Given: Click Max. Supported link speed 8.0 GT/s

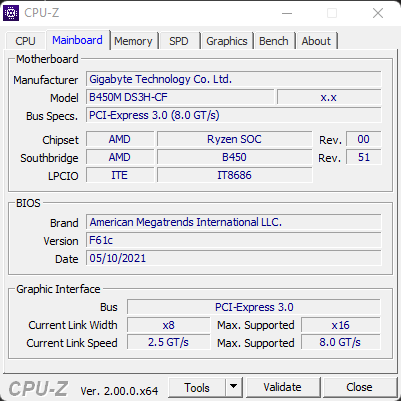Looking at the screenshot, I should 341,343.
